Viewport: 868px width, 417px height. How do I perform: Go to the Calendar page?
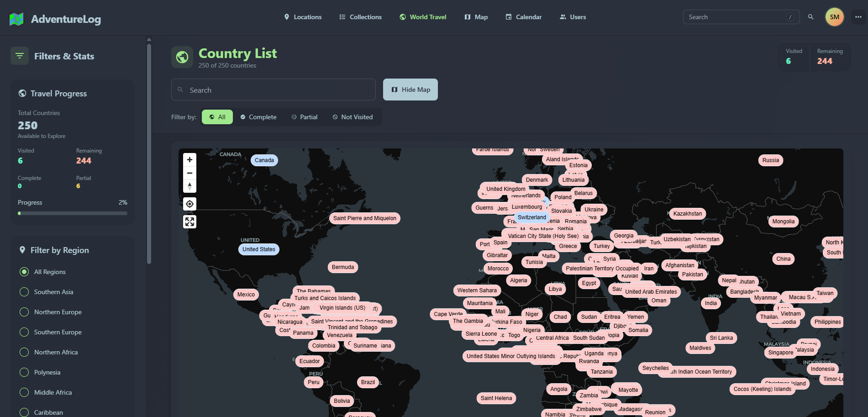point(523,17)
